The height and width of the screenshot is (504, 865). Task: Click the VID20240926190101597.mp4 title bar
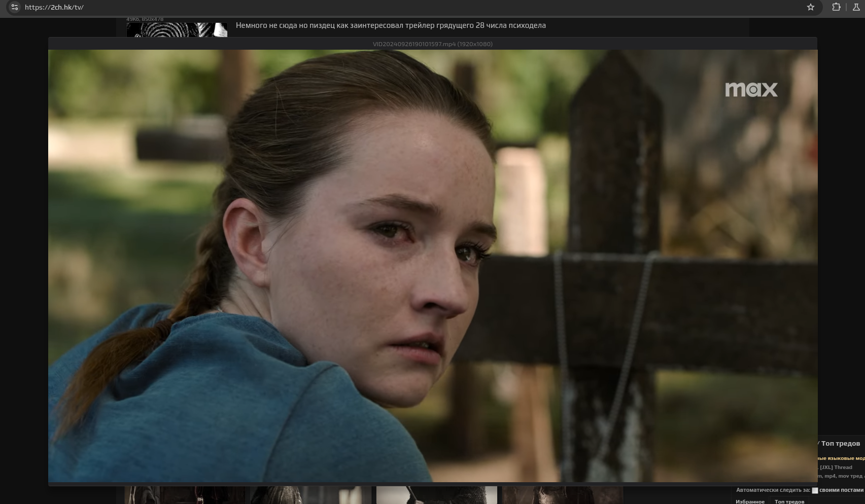432,44
